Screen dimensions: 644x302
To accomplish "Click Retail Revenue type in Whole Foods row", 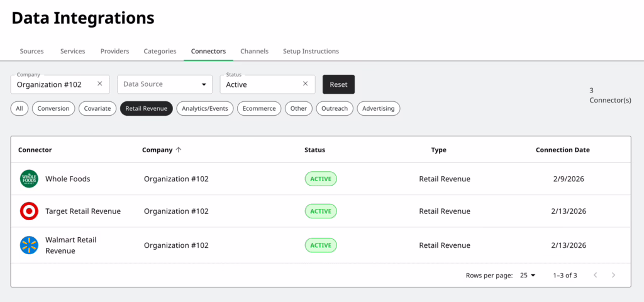I will 445,179.
